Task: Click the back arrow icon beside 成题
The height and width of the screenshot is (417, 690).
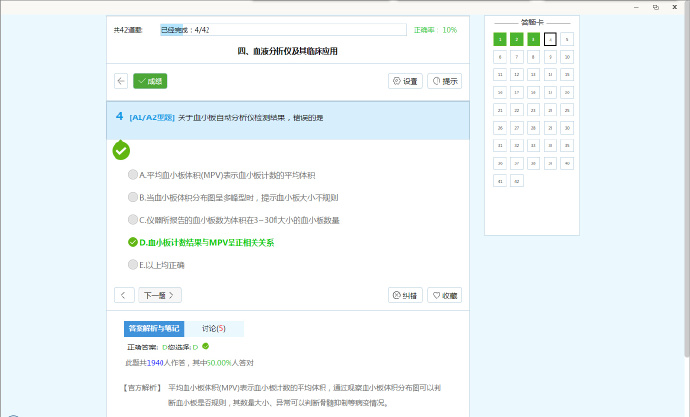Action: 121,81
